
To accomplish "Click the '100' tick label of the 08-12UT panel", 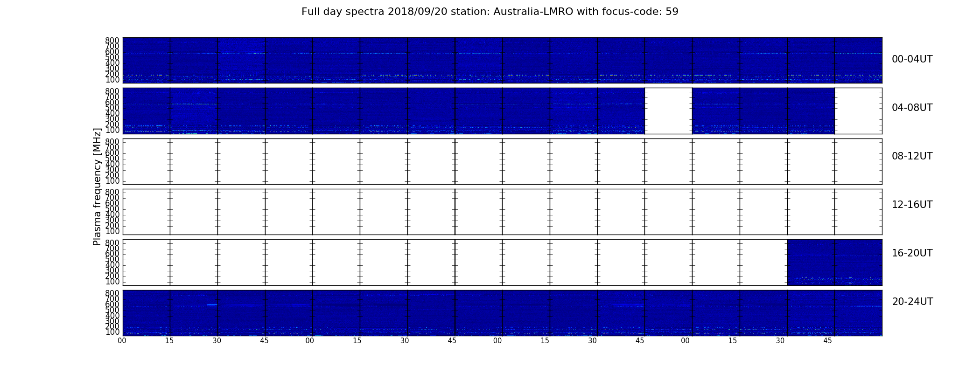I will [112, 181].
